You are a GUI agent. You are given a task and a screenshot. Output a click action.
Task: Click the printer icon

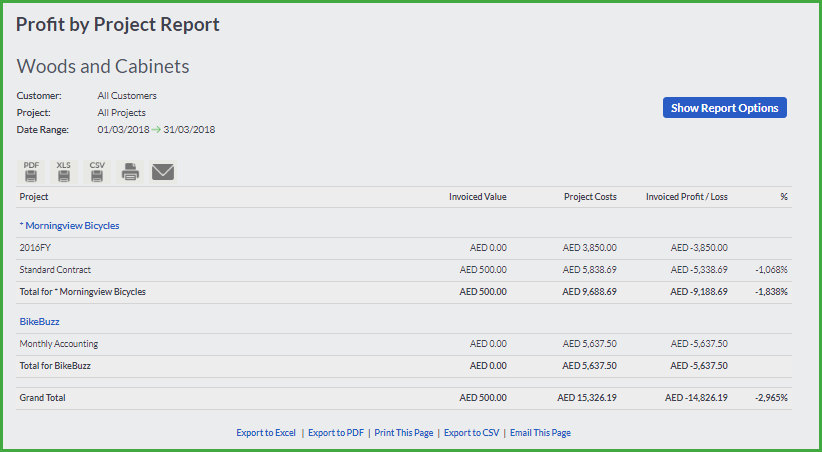pyautogui.click(x=130, y=172)
